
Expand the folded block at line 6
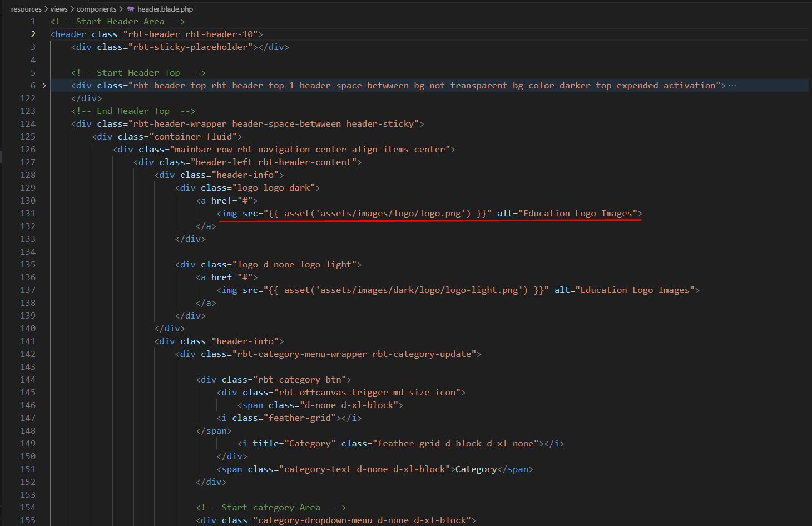(44, 86)
